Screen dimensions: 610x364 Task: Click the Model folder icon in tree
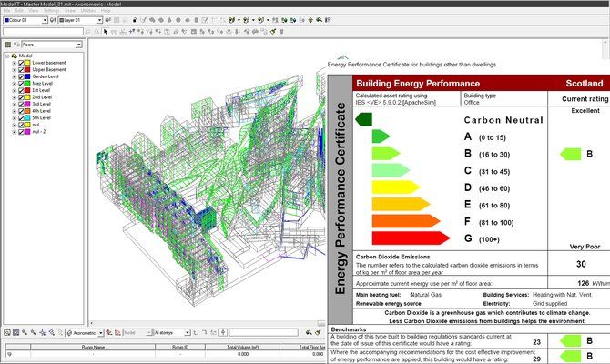(14, 56)
